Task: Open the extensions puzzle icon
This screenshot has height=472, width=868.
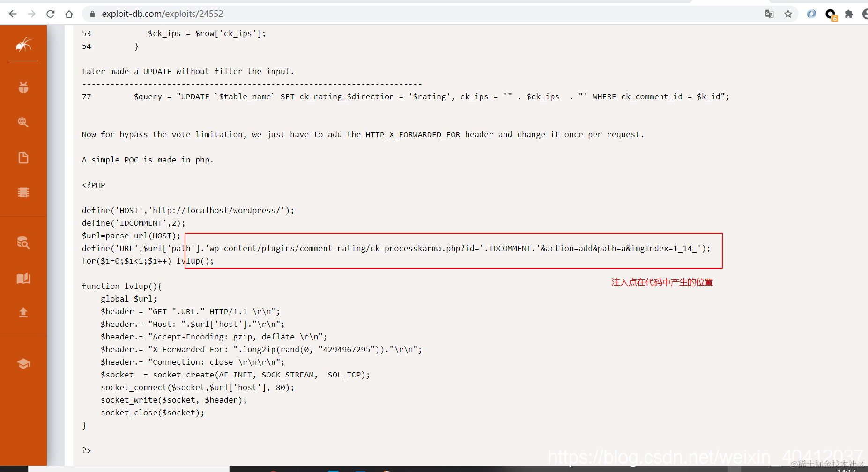Action: [x=849, y=14]
